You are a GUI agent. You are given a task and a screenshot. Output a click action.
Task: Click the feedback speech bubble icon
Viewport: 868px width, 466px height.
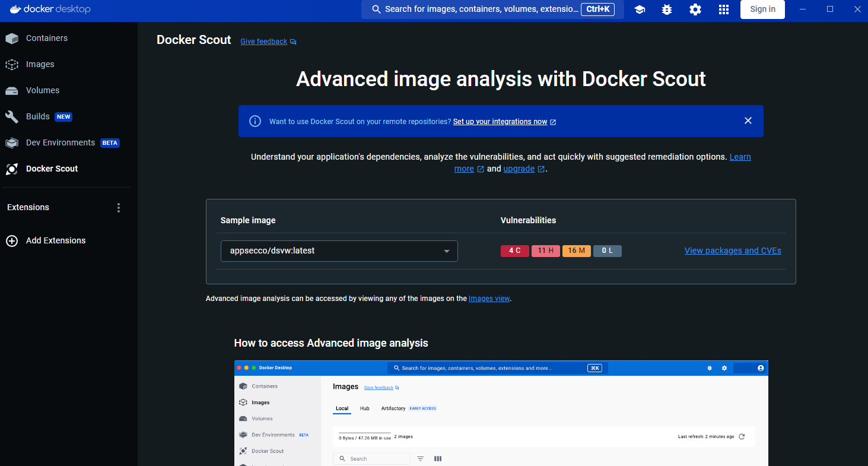point(293,42)
